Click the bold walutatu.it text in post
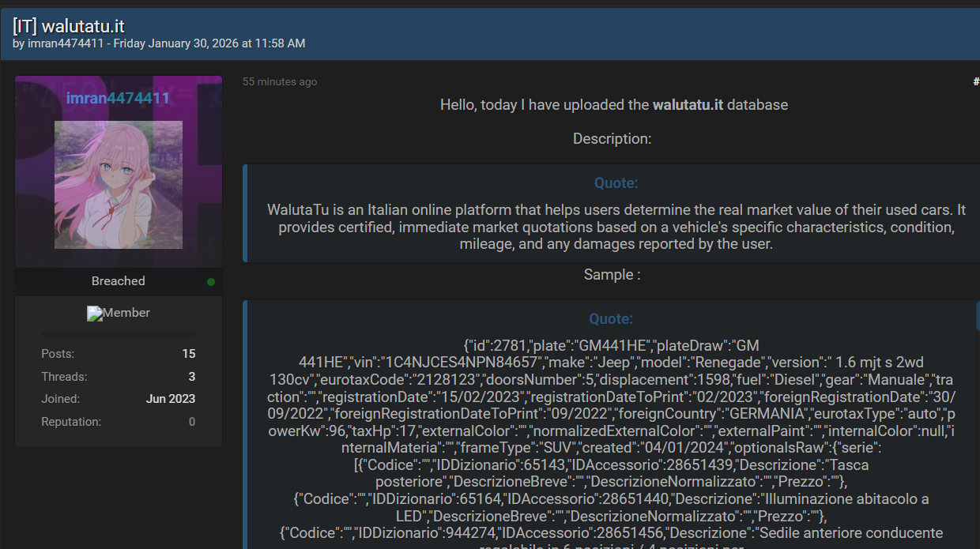The width and height of the screenshot is (980, 549). (x=688, y=104)
